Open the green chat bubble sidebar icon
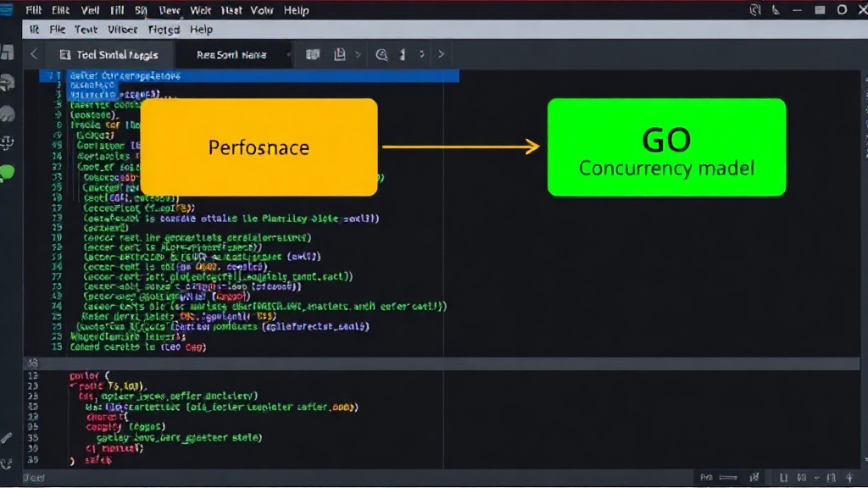 [x=7, y=173]
